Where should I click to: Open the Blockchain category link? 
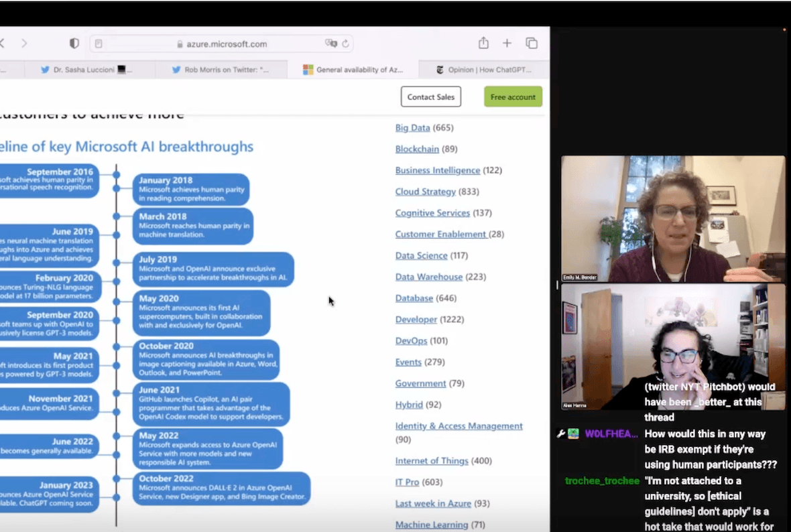point(417,149)
